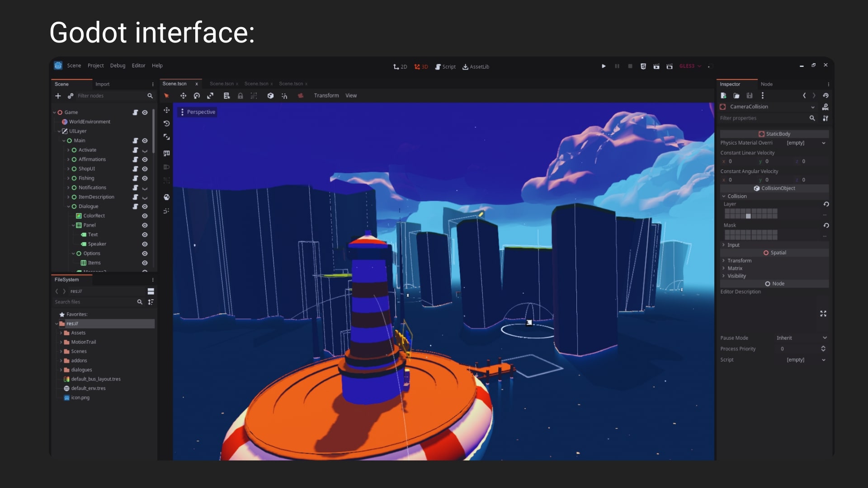This screenshot has height=488, width=868.
Task: Collapse the Dialogue node
Action: (x=68, y=206)
